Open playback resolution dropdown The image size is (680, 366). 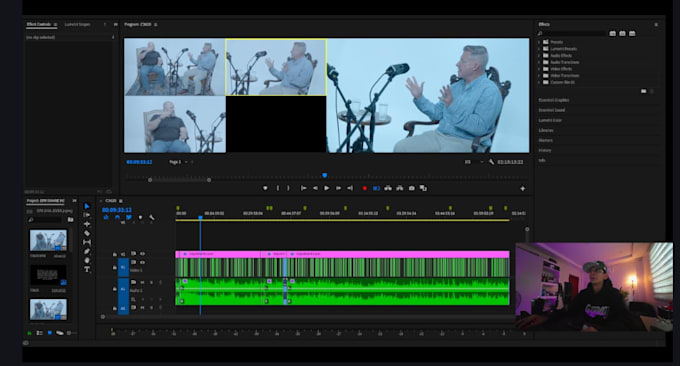(474, 162)
